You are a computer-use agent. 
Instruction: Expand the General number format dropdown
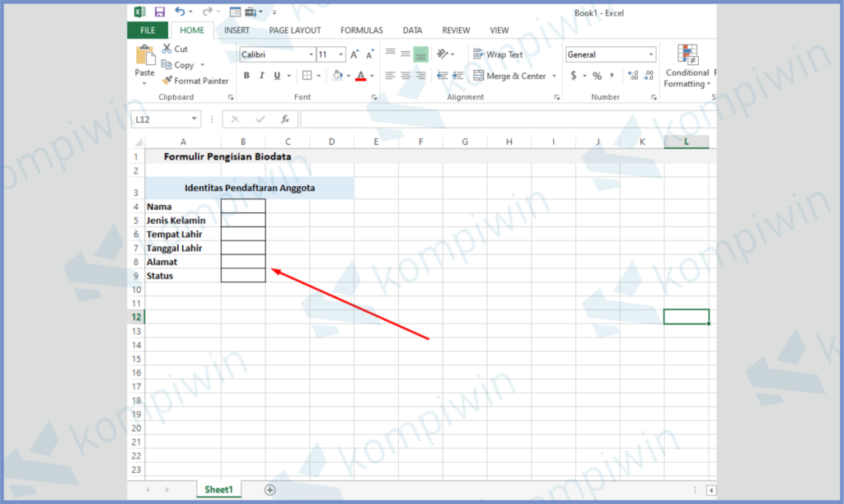coord(651,54)
